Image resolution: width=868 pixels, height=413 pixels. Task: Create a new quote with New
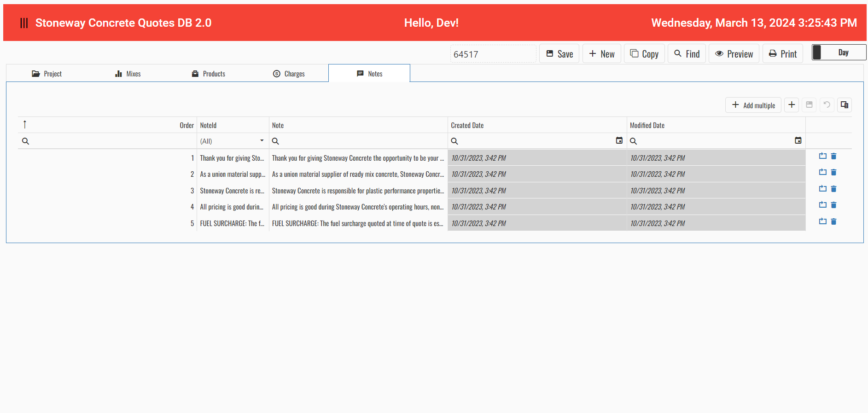(602, 54)
